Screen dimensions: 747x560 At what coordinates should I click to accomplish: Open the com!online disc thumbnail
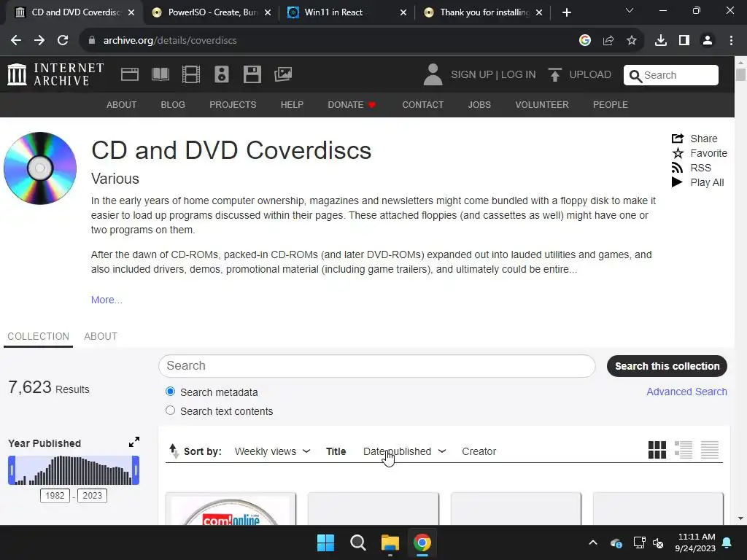point(231,509)
